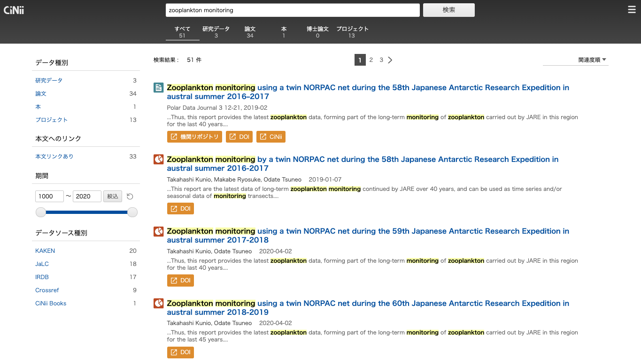The image size is (641, 364).
Task: Open the DOI button of the 2019-01-07 result
Action: point(180,209)
